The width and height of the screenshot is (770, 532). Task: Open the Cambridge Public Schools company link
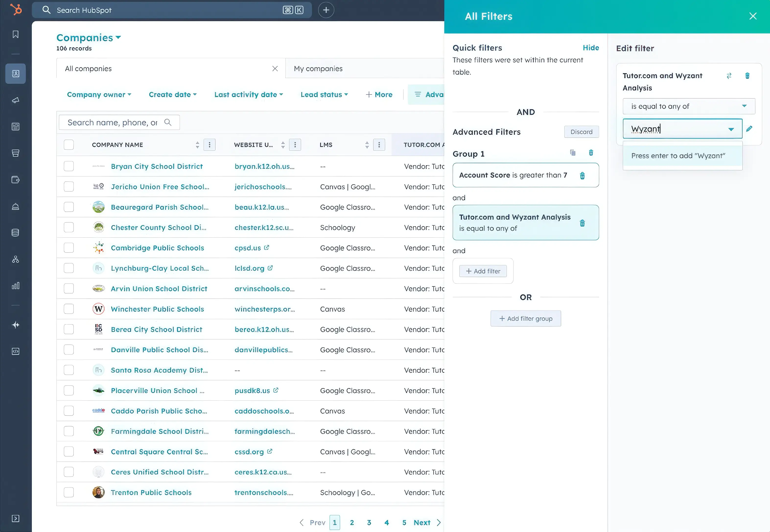(x=157, y=248)
